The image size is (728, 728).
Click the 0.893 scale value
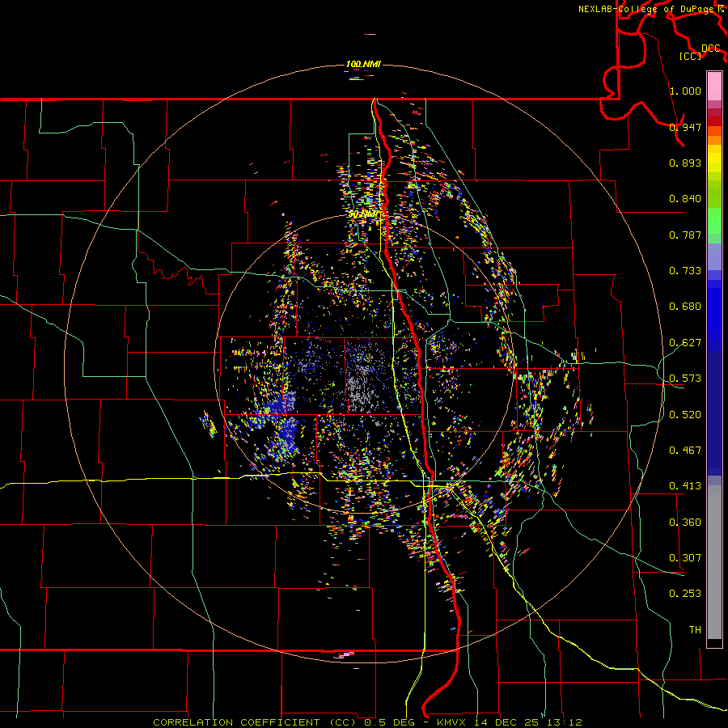[x=685, y=163]
